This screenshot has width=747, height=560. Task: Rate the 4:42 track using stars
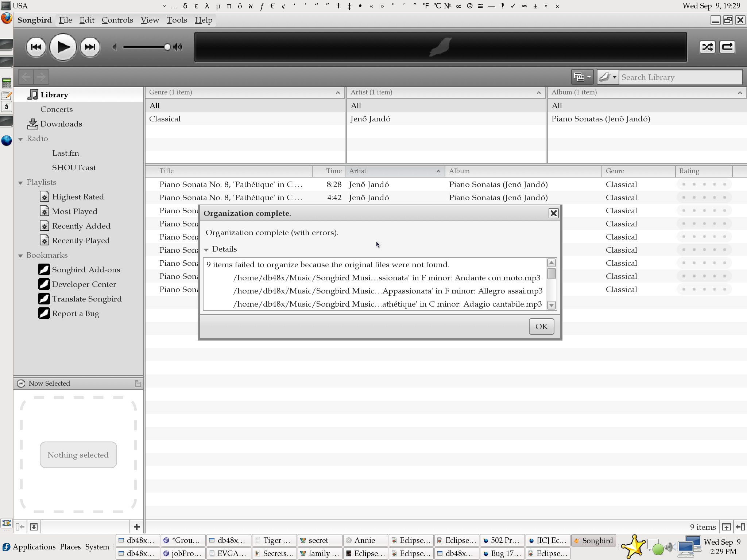pos(704,197)
